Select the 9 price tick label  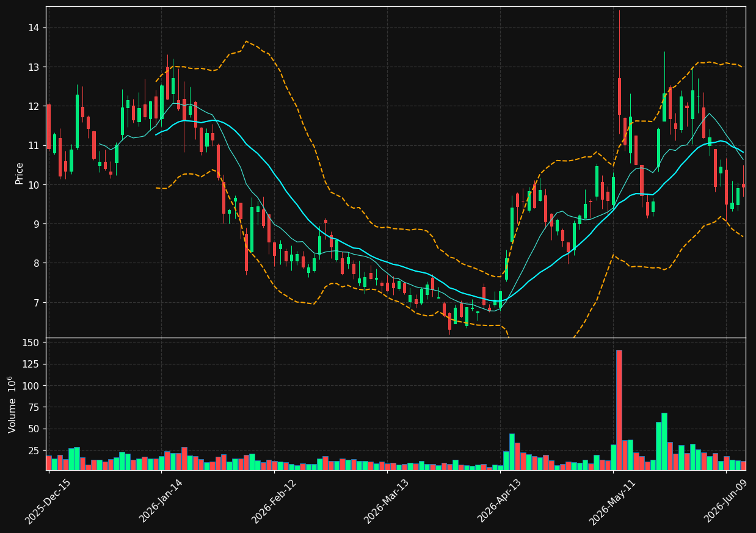(x=37, y=224)
